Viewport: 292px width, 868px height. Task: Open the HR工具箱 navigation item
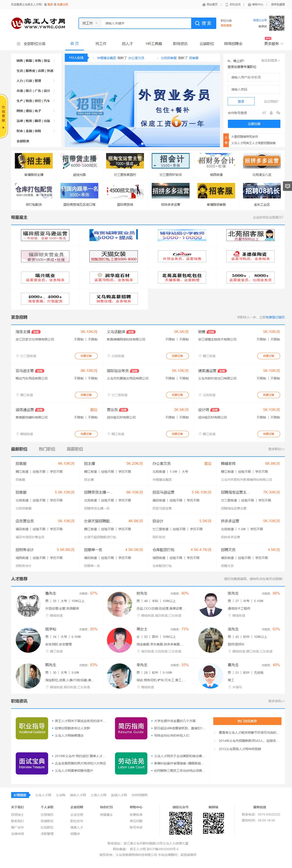pyautogui.click(x=154, y=44)
